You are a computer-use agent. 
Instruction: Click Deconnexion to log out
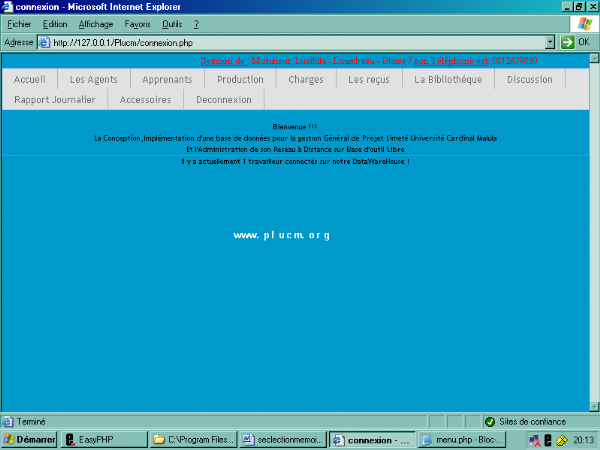coord(224,99)
